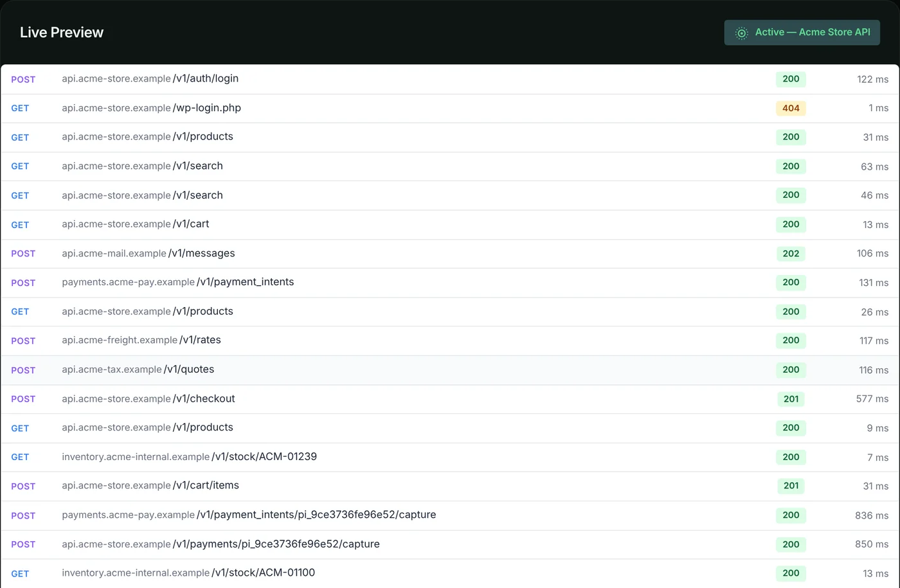Select the /v1/cart/items path
This screenshot has width=900, height=588.
click(x=206, y=485)
